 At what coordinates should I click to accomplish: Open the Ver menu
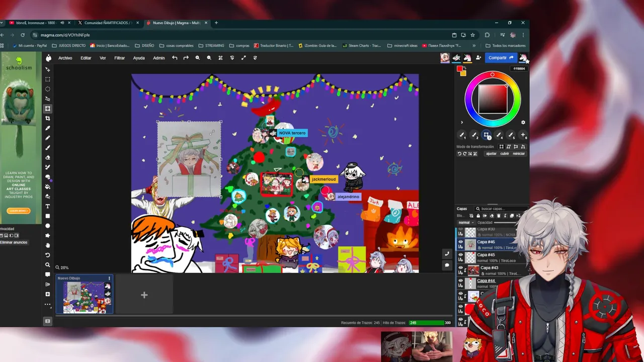point(103,58)
